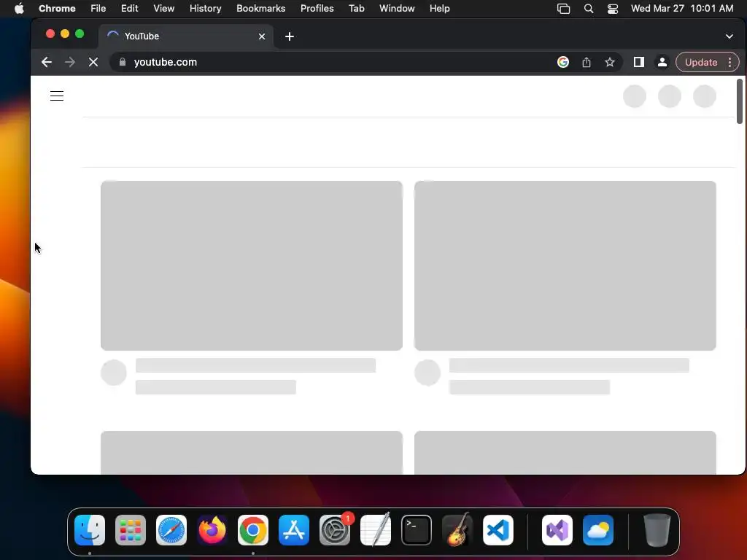The image size is (747, 560).
Task: Click the Google icon in address bar
Action: [x=563, y=62]
